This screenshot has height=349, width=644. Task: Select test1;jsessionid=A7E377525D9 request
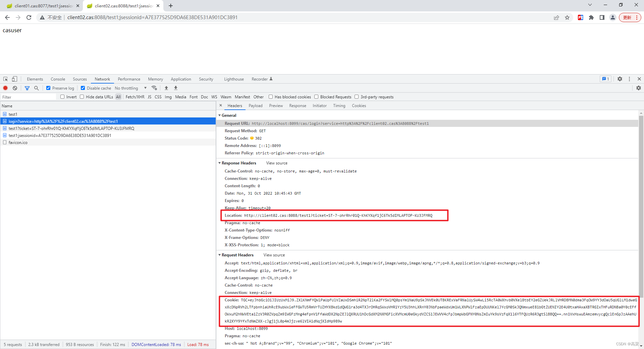(108, 136)
